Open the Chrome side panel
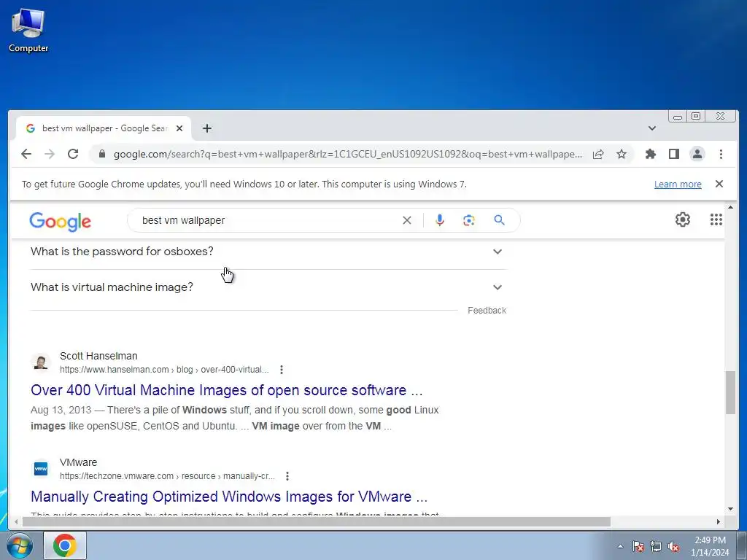The width and height of the screenshot is (747, 560). pyautogui.click(x=673, y=154)
